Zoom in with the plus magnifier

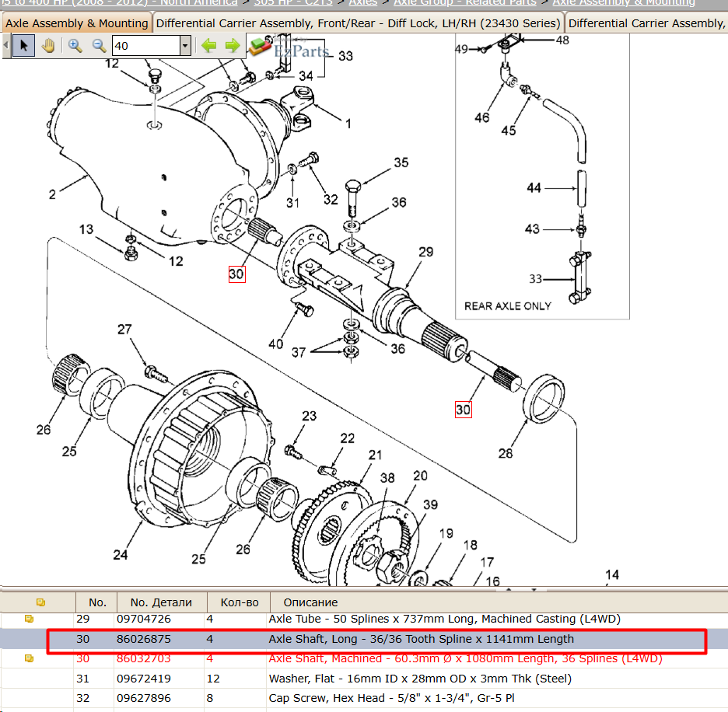(x=75, y=46)
